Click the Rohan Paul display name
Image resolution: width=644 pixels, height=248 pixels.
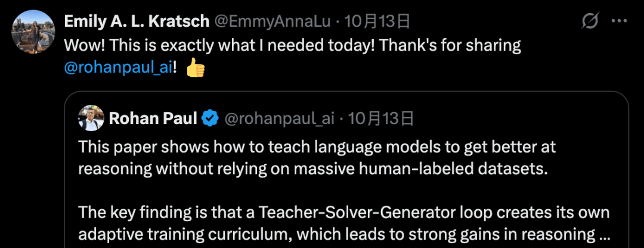tap(153, 119)
